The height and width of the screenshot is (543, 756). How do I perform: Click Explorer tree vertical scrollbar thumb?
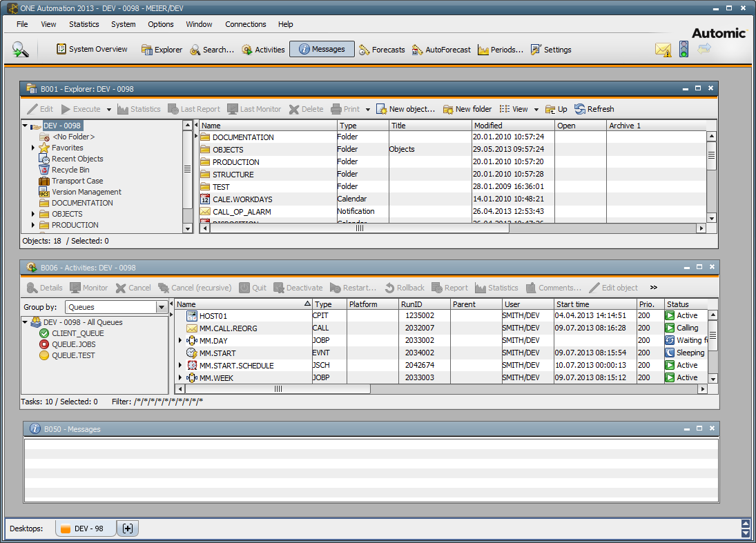point(188,168)
